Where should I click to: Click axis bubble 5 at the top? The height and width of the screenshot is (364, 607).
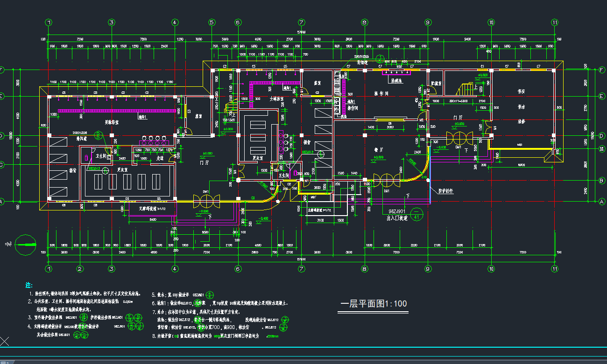coord(212,22)
